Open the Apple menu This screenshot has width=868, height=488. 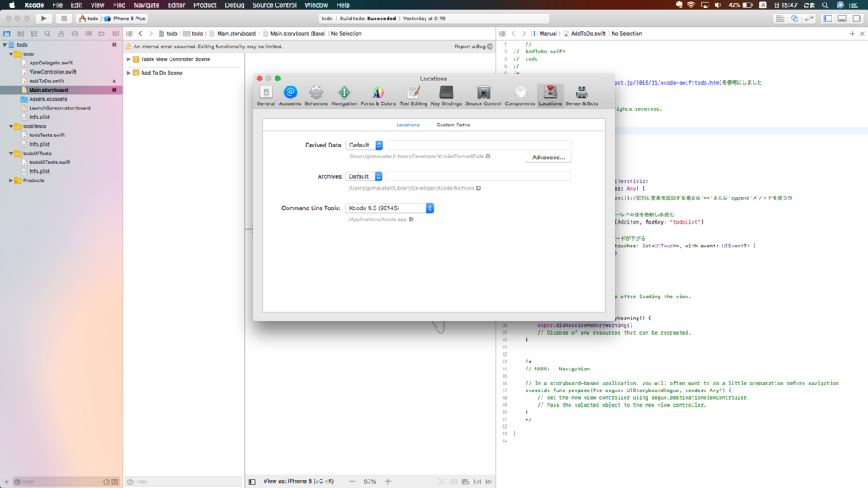(x=12, y=5)
